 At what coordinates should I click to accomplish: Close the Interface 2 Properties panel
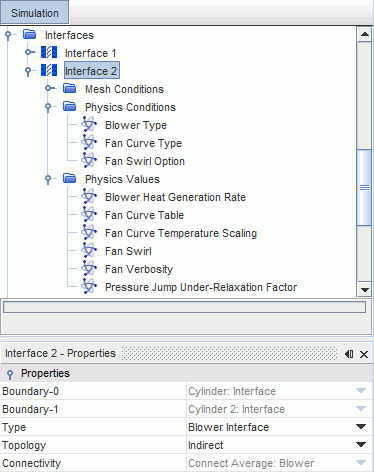[x=364, y=354]
